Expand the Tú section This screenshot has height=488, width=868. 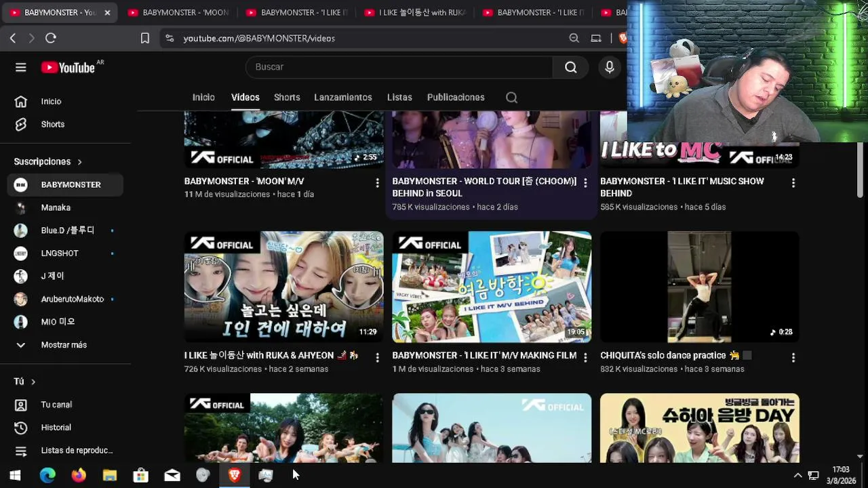pyautogui.click(x=24, y=382)
